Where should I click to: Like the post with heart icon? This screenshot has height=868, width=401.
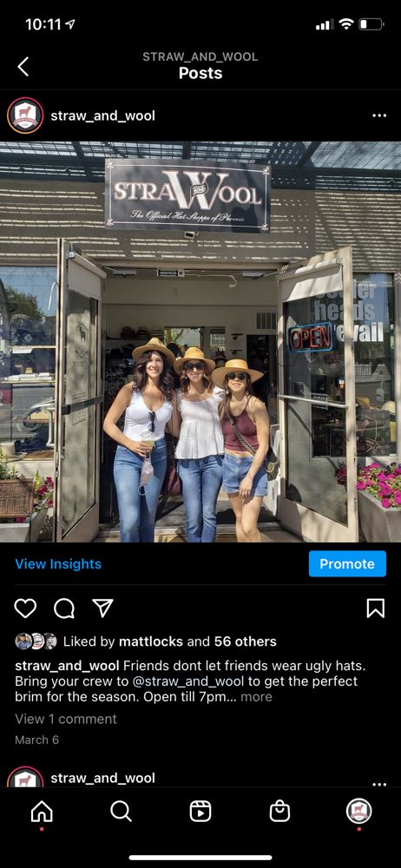click(x=25, y=608)
